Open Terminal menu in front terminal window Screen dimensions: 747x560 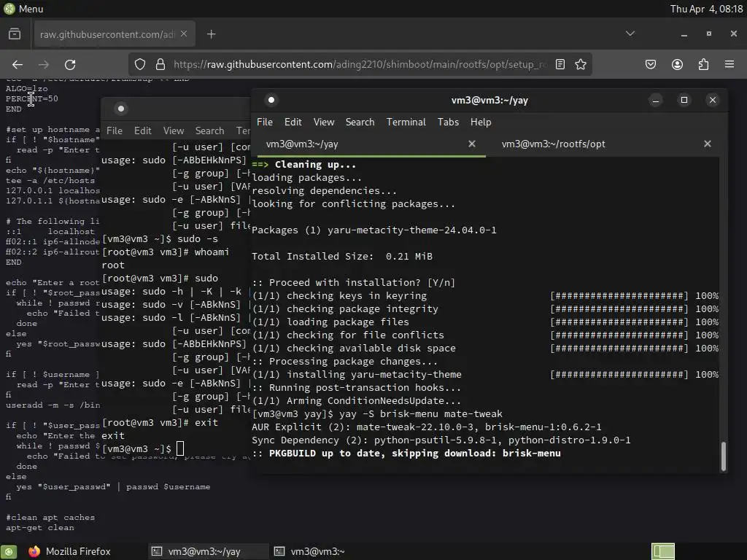tap(406, 122)
